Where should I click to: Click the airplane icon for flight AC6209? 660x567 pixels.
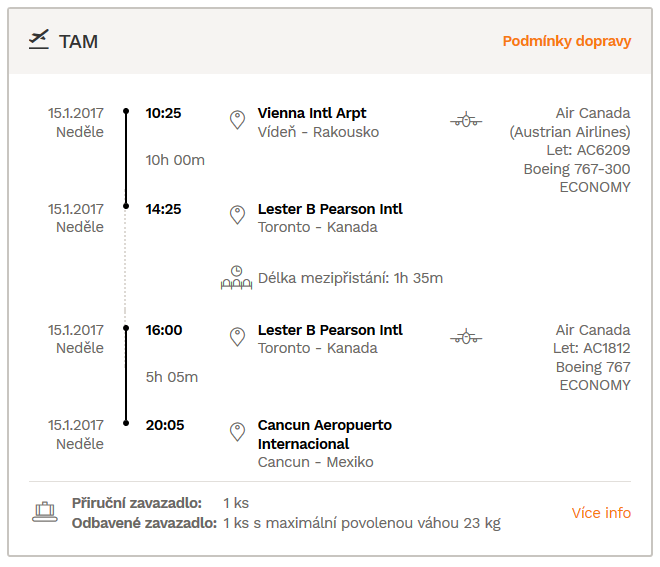(466, 120)
